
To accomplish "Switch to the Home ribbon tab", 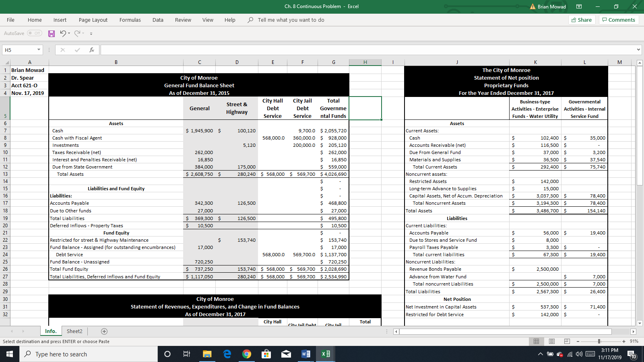I will (x=35, y=20).
